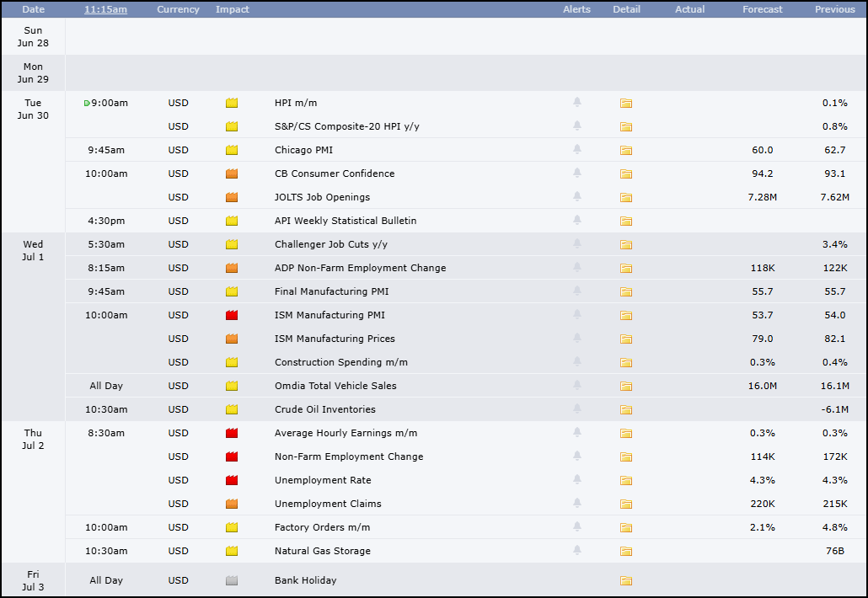This screenshot has width=868, height=598.
Task: Open detail folder for Crude Oil Inventories
Action: point(626,409)
